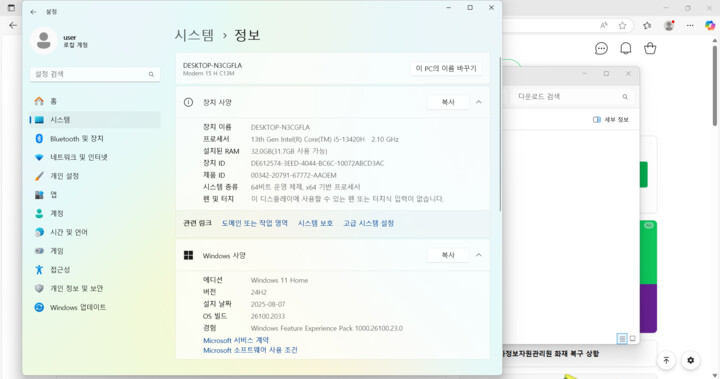Click the 개인 정보 및 보안 shield icon
This screenshot has height=379, width=720.
(39, 288)
